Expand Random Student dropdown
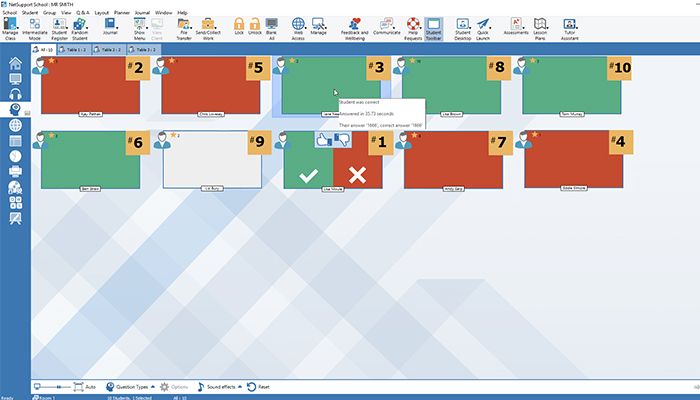Screen dimensions: 700x400 pos(87,27)
